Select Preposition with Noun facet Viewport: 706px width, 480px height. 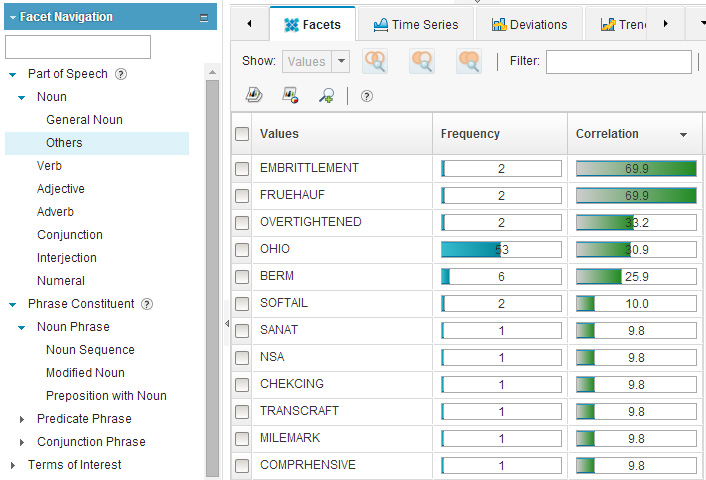tap(106, 395)
